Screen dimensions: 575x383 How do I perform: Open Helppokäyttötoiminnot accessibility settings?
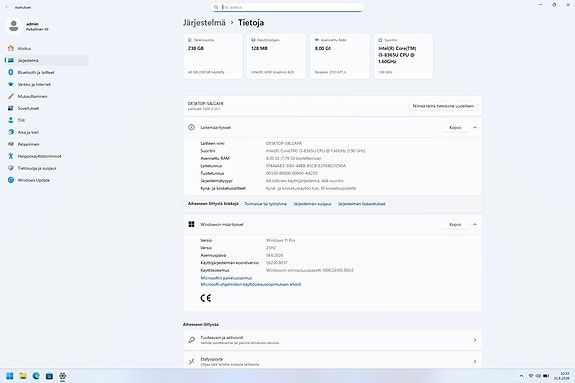(47, 156)
